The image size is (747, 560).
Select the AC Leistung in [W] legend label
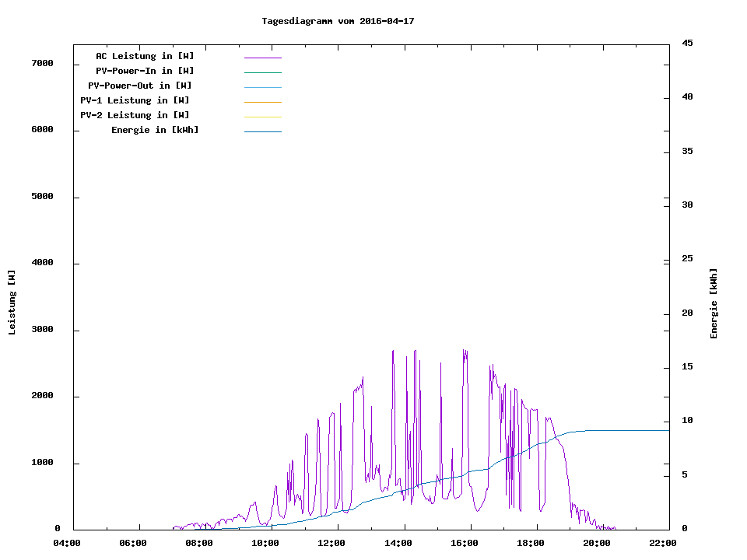pos(145,56)
